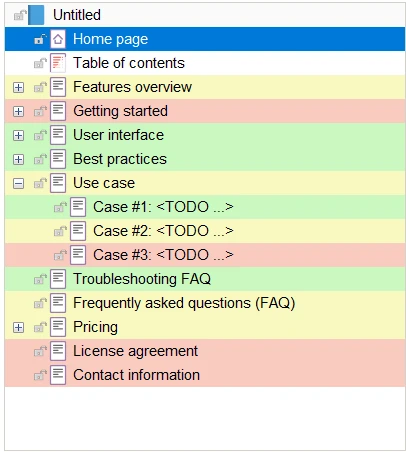Click the page icon beside License agreement

click(58, 351)
